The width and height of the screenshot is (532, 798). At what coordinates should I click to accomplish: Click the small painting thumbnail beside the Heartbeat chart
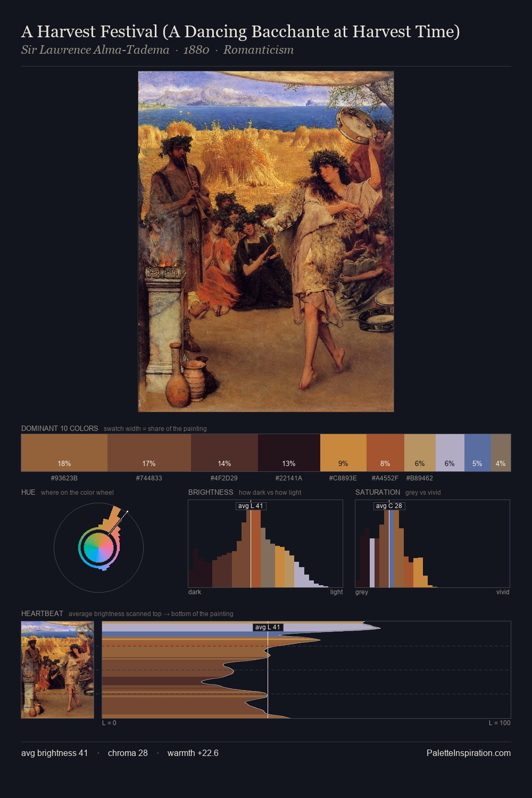click(57, 670)
